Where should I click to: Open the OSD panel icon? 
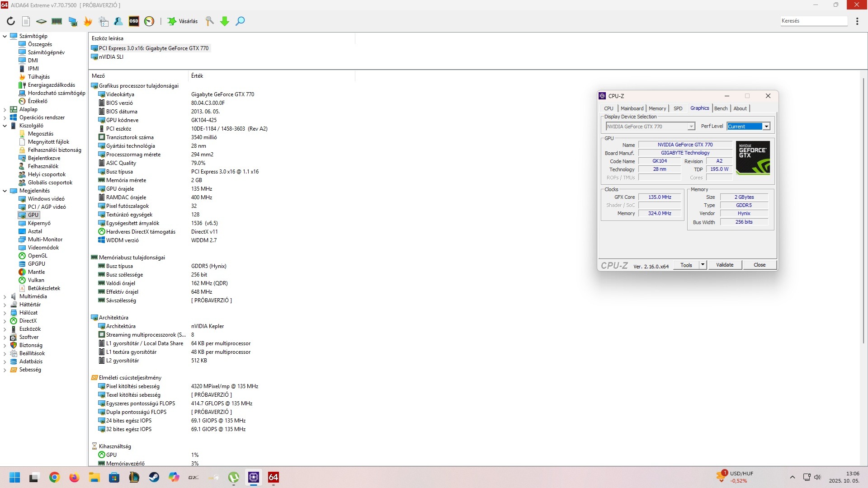[x=134, y=21]
